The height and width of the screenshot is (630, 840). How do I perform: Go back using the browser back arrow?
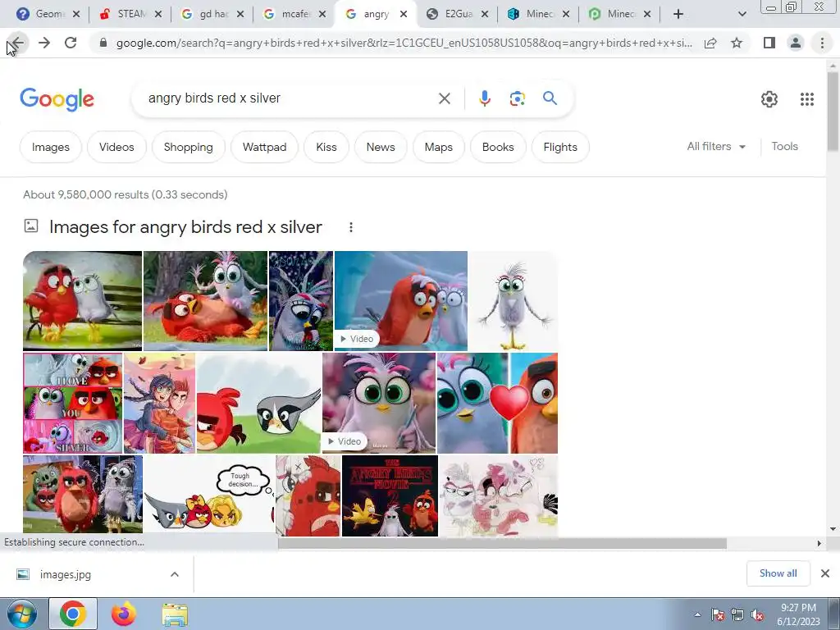(18, 43)
